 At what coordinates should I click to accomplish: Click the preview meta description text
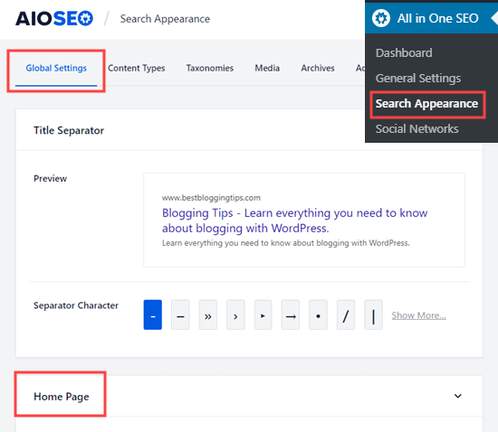(286, 243)
